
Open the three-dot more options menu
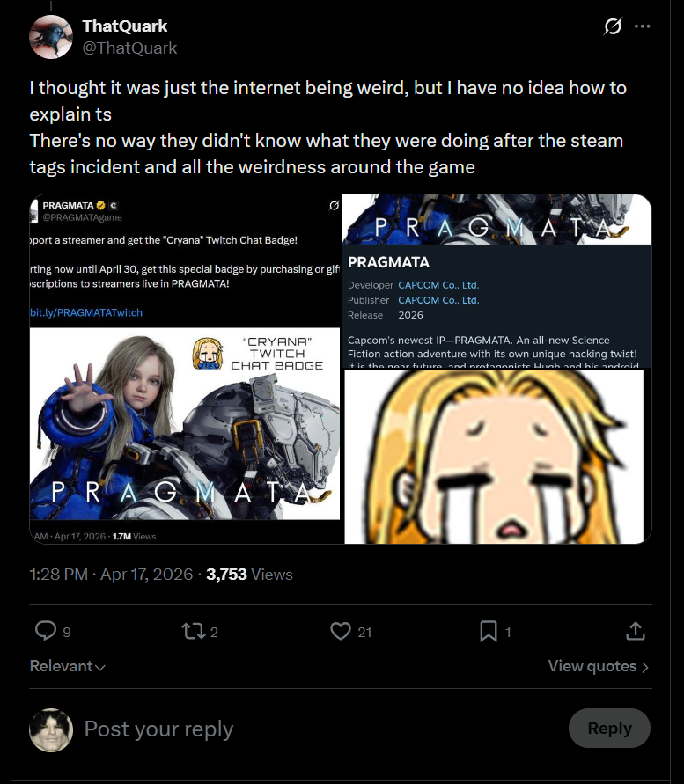(643, 26)
